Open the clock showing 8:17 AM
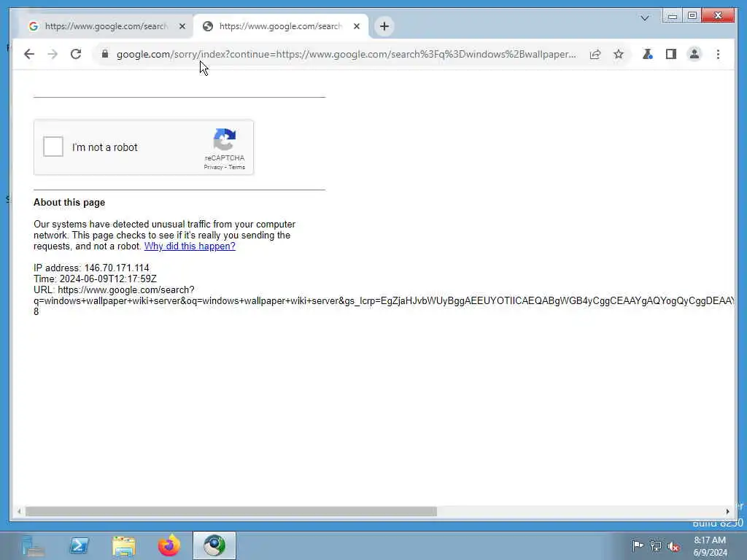 [x=710, y=546]
